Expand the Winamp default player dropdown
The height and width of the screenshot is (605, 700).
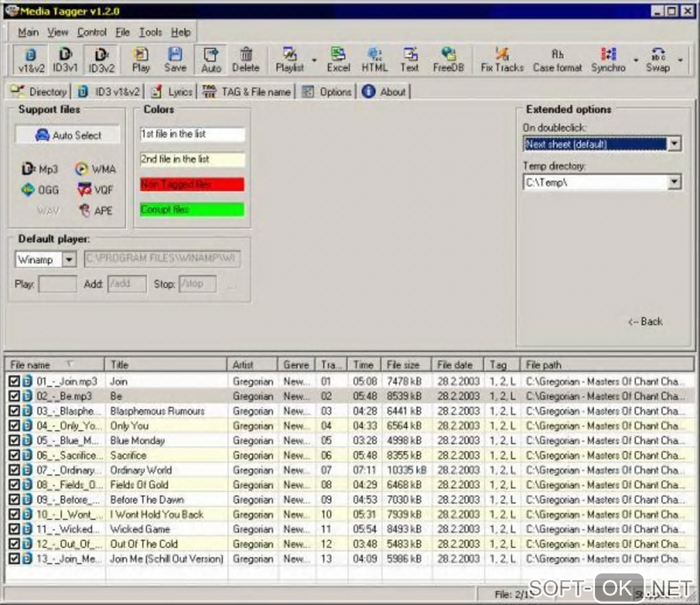[x=69, y=260]
